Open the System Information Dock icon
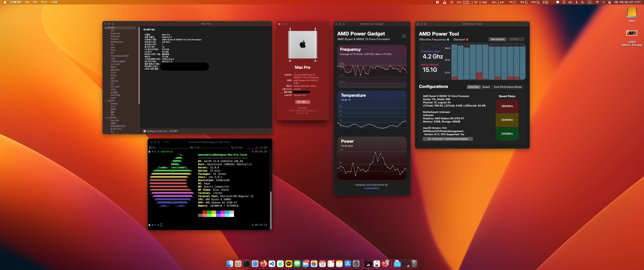This screenshot has width=644, height=270. point(377,263)
